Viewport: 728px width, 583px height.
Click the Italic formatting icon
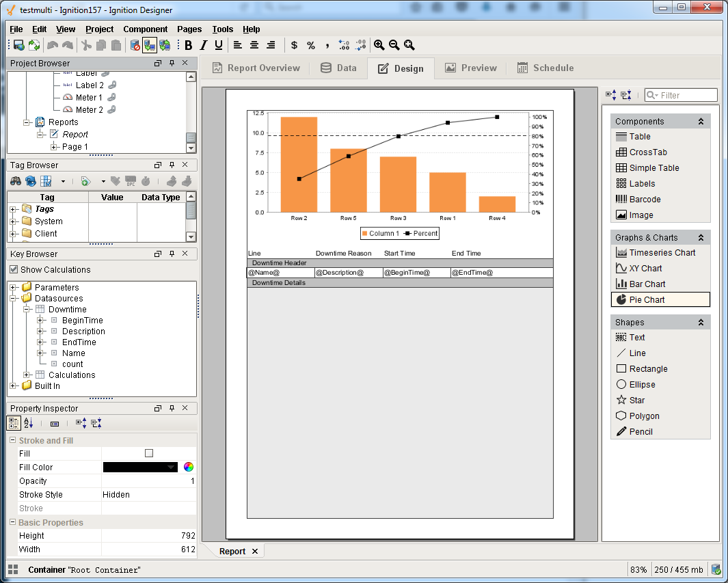coord(204,45)
